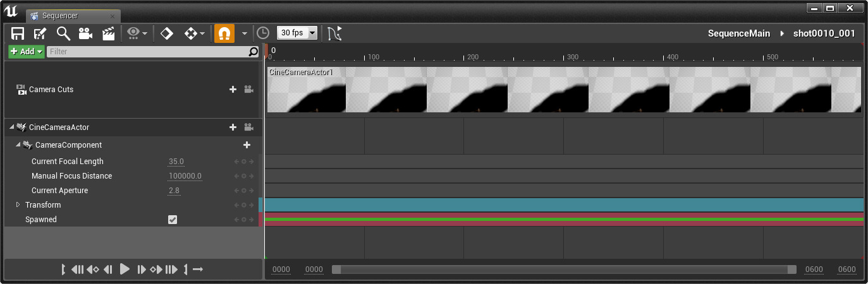Click the Create Camera icon
Viewport: 868px width, 284px height.
pos(85,33)
